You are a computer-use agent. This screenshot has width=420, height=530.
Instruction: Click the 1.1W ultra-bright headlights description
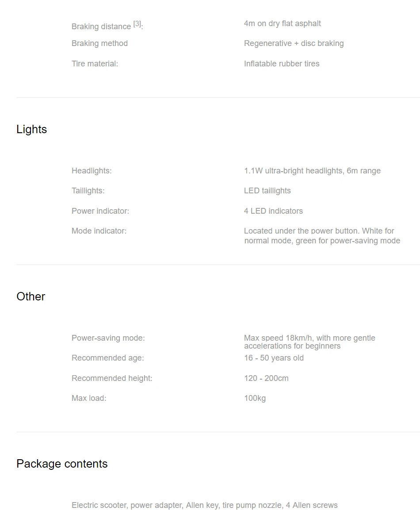[x=312, y=171]
